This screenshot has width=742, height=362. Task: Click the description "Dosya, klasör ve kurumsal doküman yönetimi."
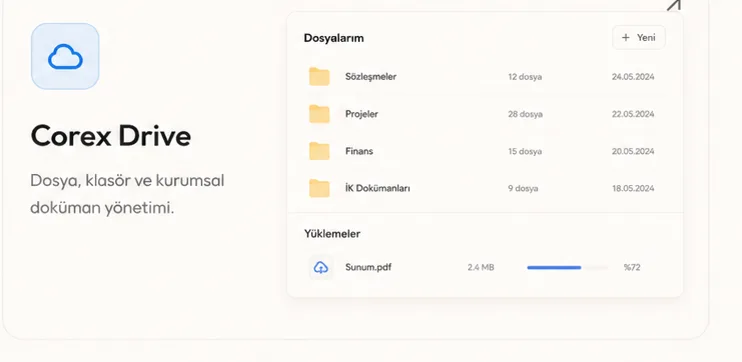click(127, 194)
